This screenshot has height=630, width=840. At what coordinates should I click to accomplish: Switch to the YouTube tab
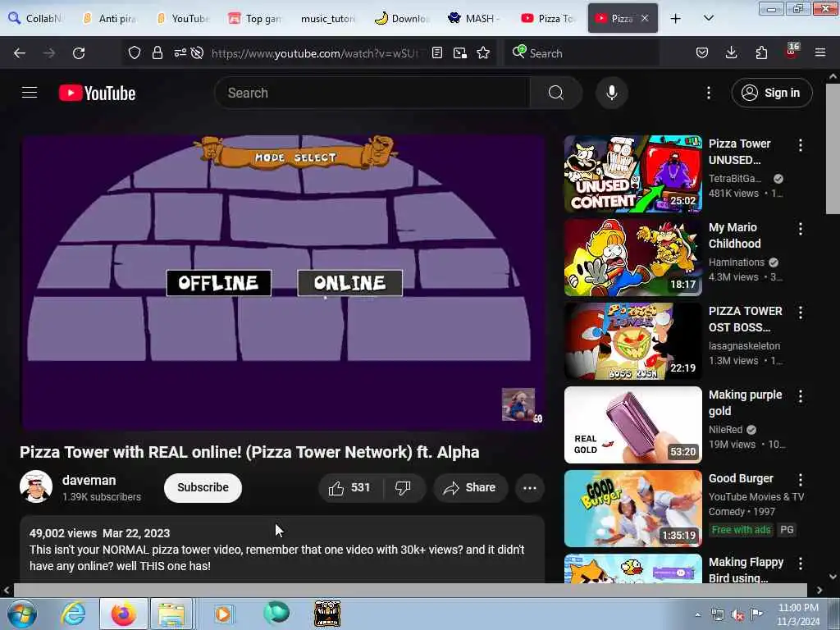pyautogui.click(x=183, y=19)
